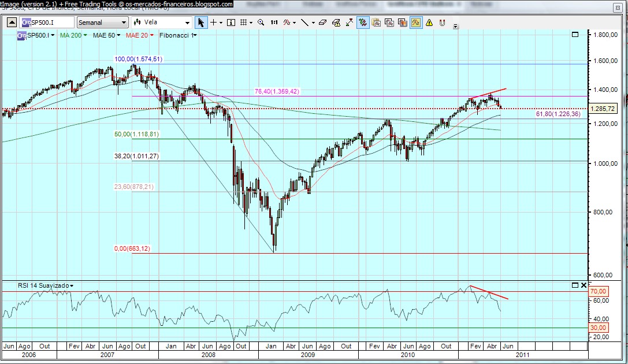This screenshot has width=628, height=364.
Task: Click the red divergence line on RSI
Action: point(489,292)
